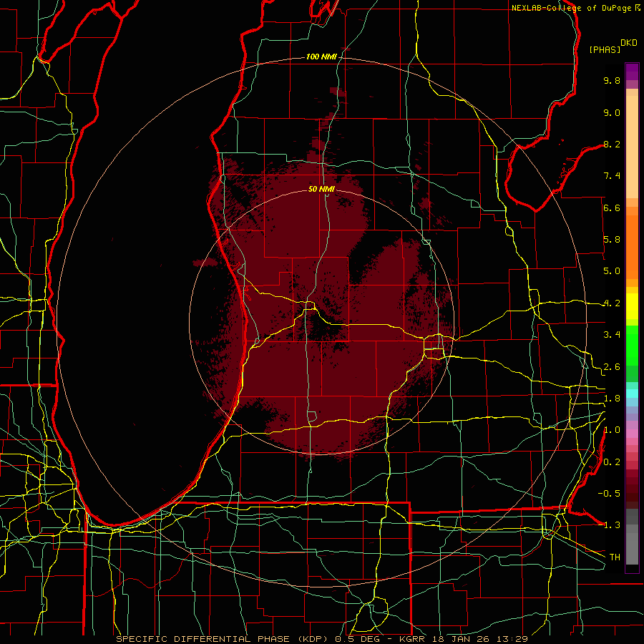Click the -0.5 value on the color scale
The width and height of the screenshot is (644, 644).
pos(609,494)
